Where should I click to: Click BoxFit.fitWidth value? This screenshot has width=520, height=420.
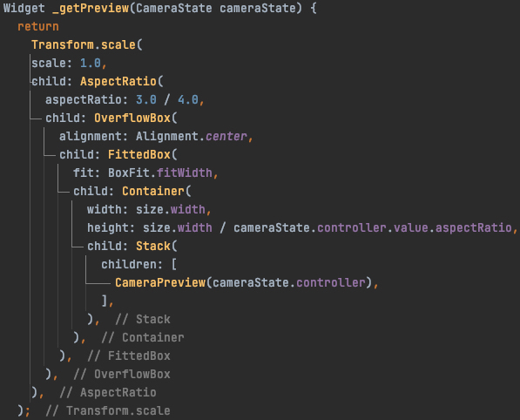coord(160,173)
